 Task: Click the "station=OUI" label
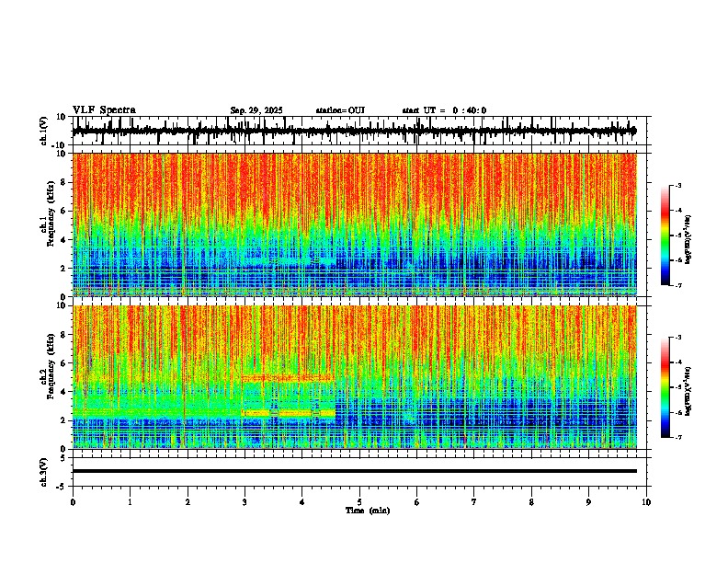click(x=340, y=110)
